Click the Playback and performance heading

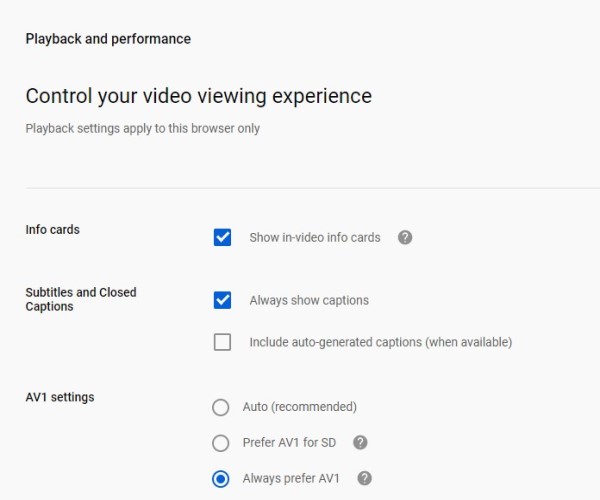[108, 39]
